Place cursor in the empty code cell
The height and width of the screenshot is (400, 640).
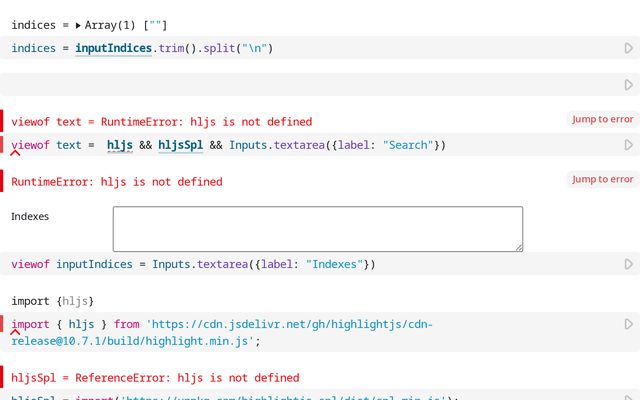[300, 85]
